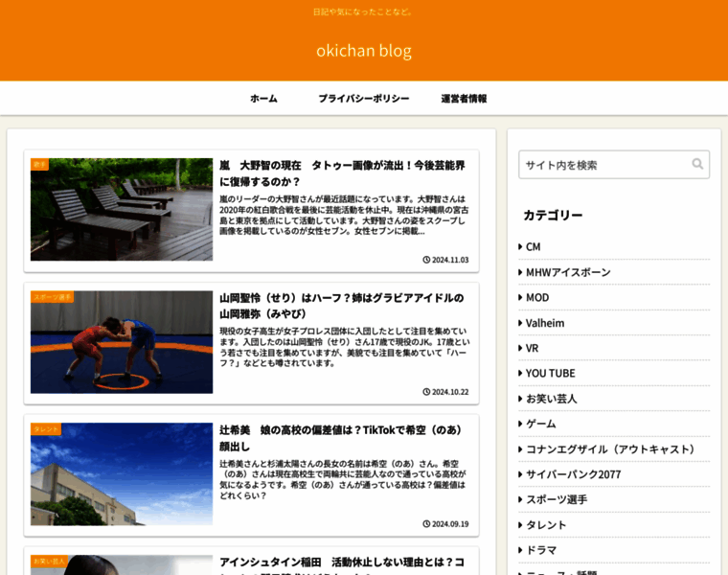Open the wrestling match article thumbnail
This screenshot has width=728, height=575.
pyautogui.click(x=122, y=342)
